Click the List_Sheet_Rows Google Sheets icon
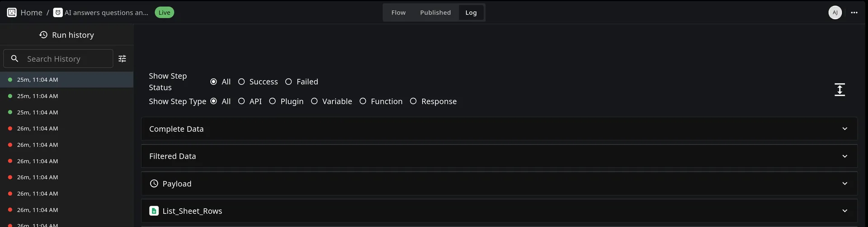 (x=154, y=211)
